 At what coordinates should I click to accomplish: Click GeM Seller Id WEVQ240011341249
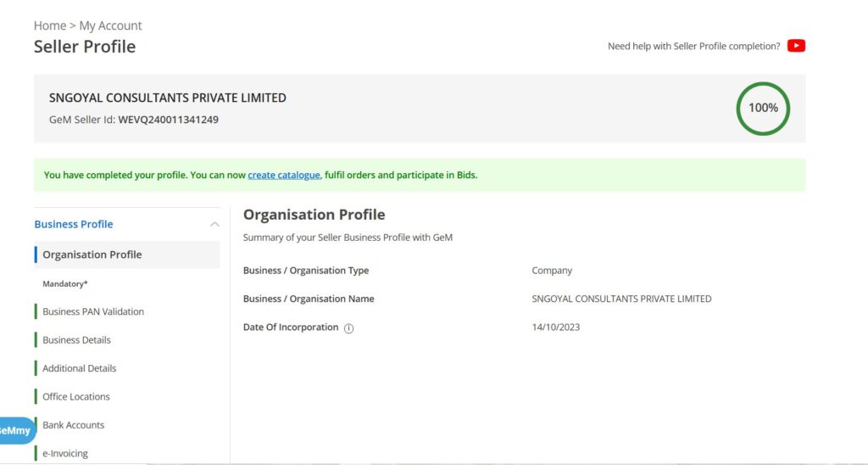(x=133, y=120)
